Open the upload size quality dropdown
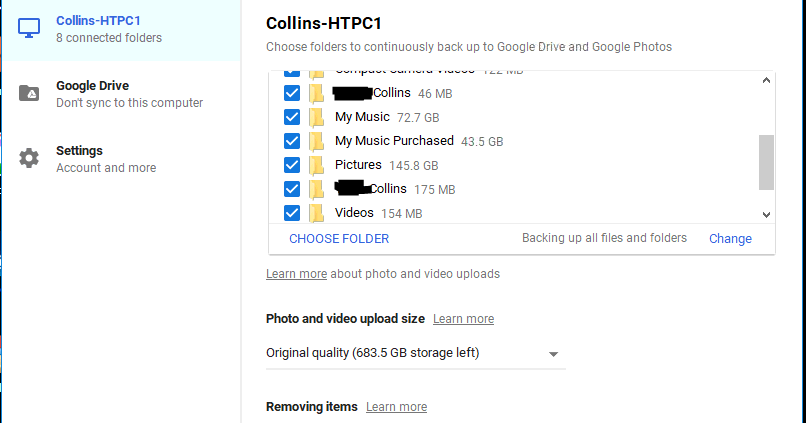Screen dimensions: 806x423 415,354
